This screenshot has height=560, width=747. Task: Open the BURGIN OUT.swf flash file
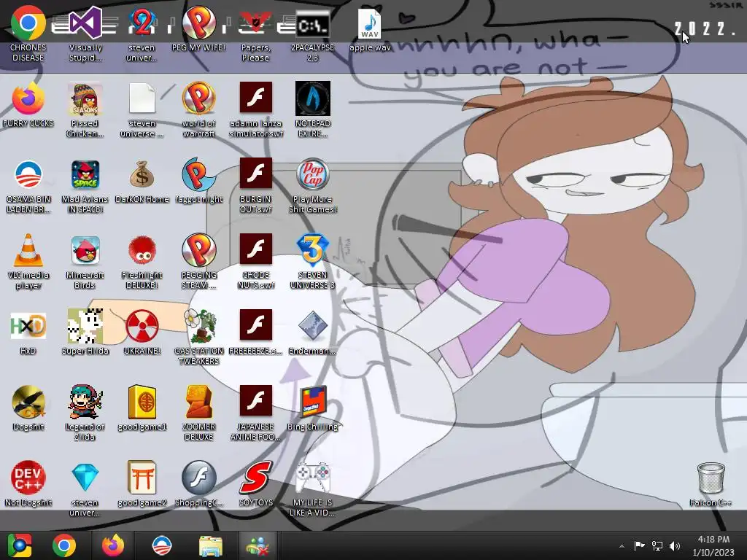point(255,186)
